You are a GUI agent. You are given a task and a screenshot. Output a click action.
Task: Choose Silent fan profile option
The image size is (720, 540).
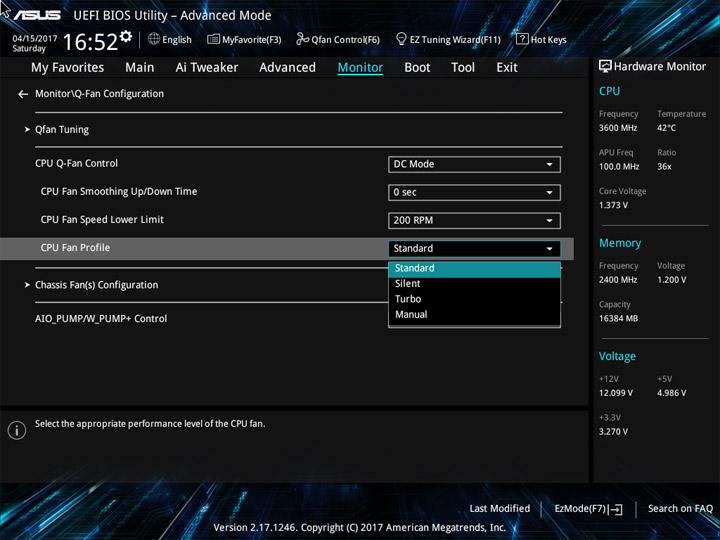pyautogui.click(x=474, y=284)
